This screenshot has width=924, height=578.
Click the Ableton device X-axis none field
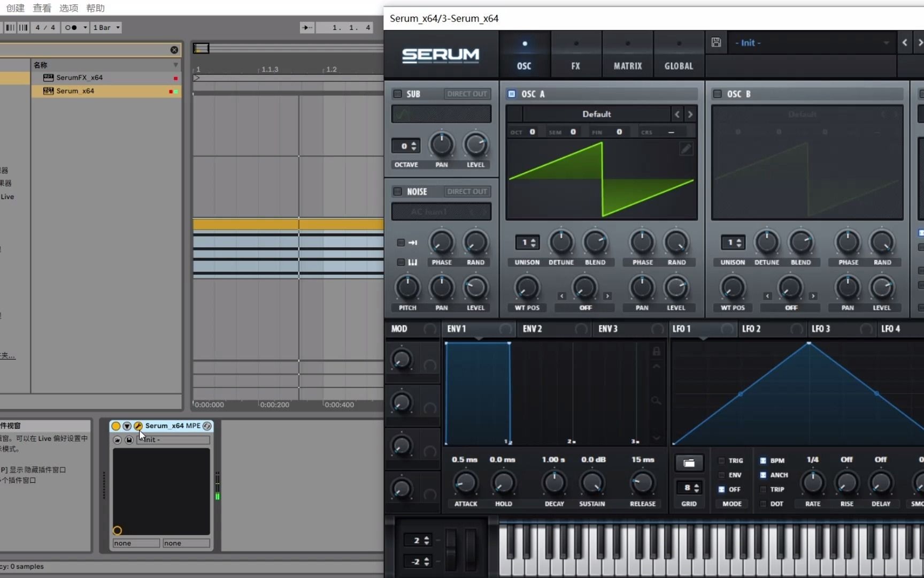tap(136, 543)
